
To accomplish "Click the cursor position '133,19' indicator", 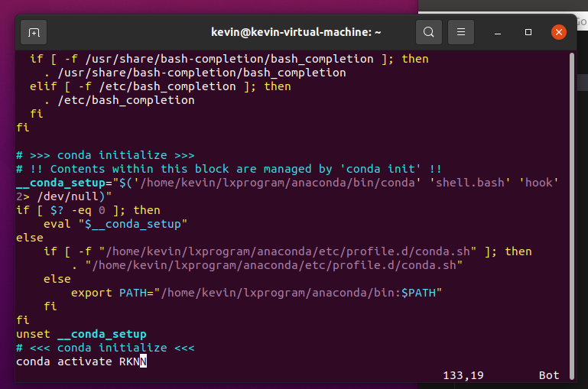I will click(x=463, y=375).
